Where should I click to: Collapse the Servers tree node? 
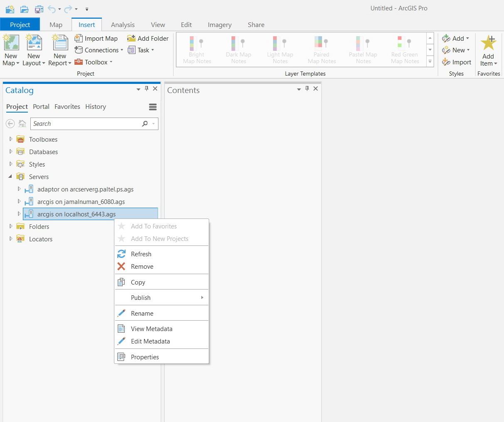tap(10, 177)
